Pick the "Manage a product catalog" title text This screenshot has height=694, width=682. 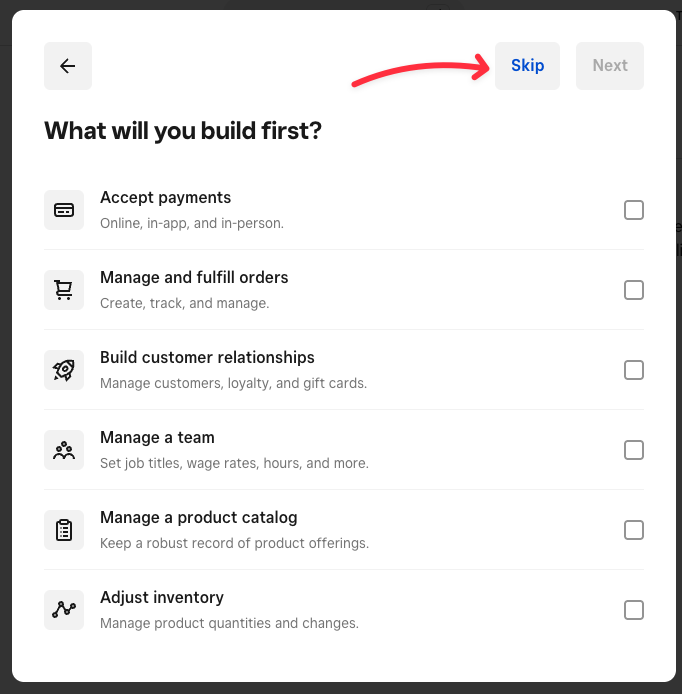coord(199,518)
